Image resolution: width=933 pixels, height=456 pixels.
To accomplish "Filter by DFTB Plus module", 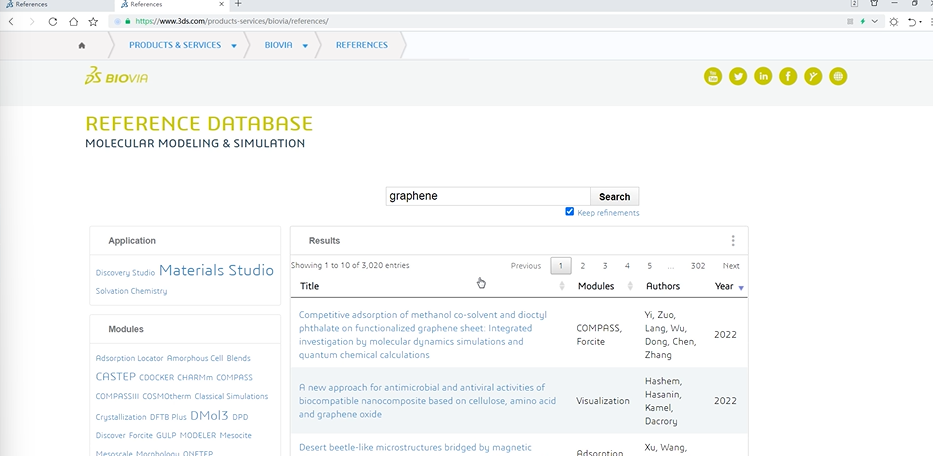I will coord(168,417).
